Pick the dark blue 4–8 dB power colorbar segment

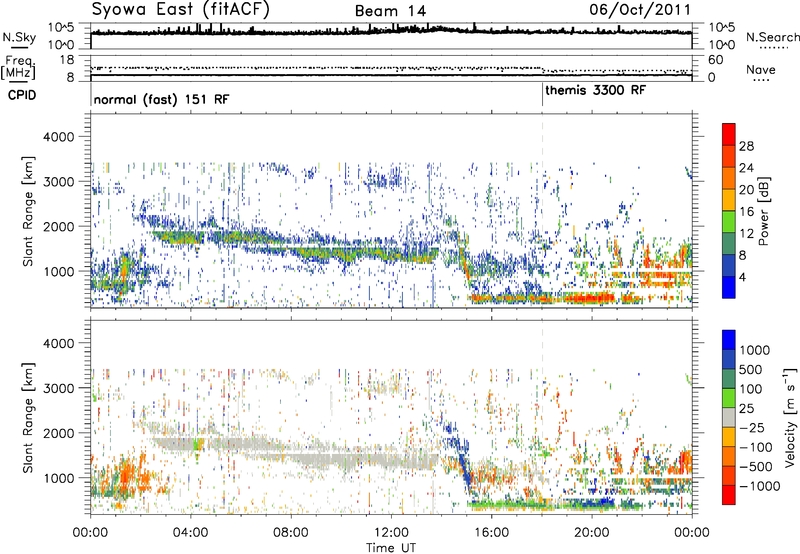point(729,266)
